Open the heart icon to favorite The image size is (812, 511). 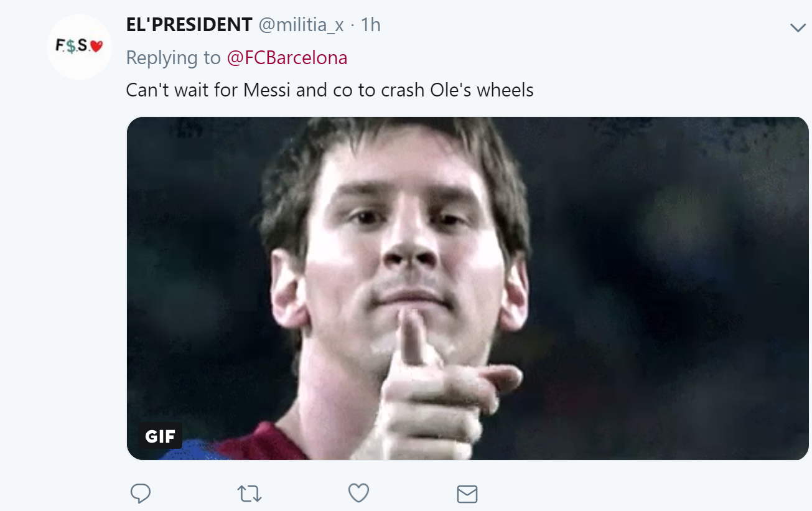(x=358, y=492)
